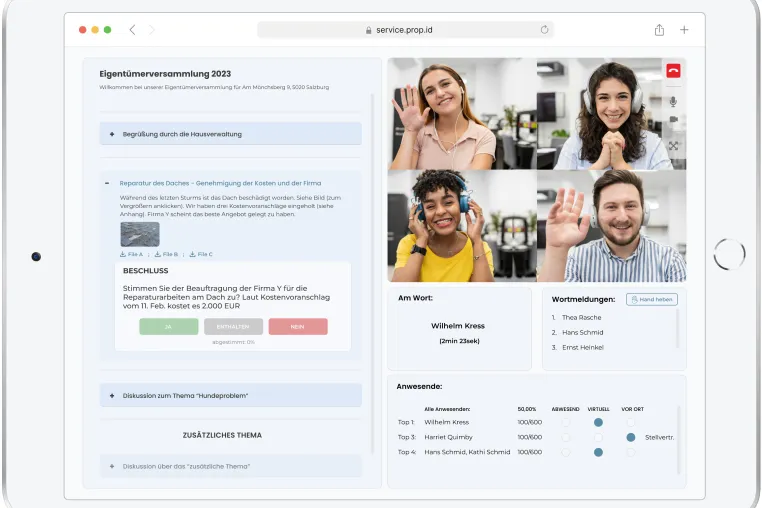Viewport: 762px width, 508px height.
Task: Open browser share icon
Action: 659,30
